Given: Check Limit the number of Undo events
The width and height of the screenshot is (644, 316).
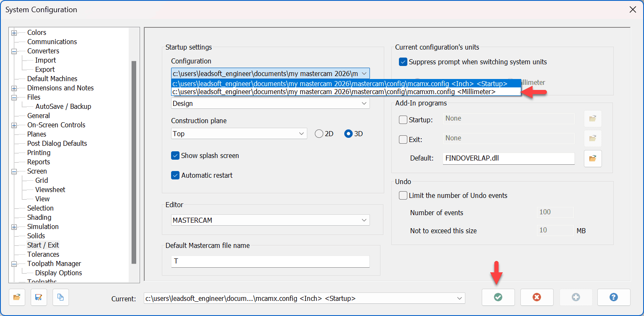Looking at the screenshot, I should click(x=403, y=195).
